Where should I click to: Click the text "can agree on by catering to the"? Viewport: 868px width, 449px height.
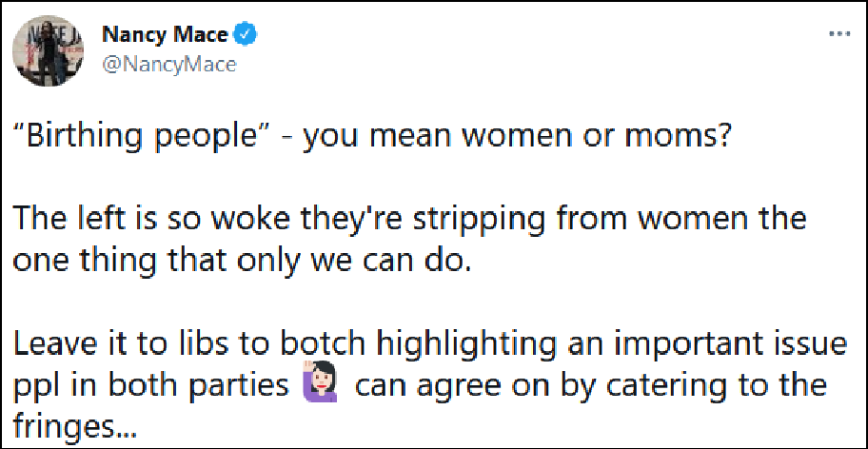(590, 387)
